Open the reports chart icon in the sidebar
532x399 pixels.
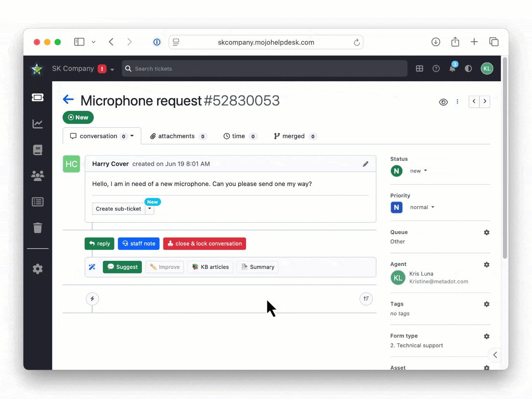[37, 124]
